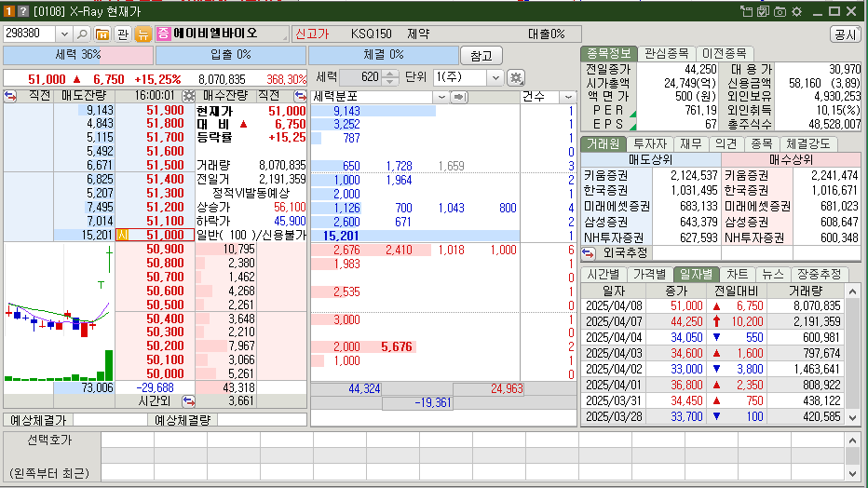Image resolution: width=868 pixels, height=488 pixels.
Task: Expand the 세력분포 dropdown
Action: tap(441, 98)
